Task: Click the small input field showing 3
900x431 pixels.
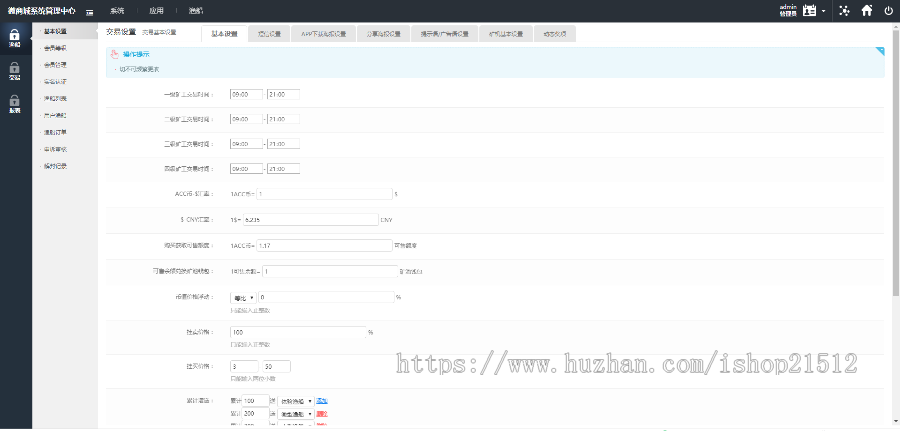Action: coord(244,366)
